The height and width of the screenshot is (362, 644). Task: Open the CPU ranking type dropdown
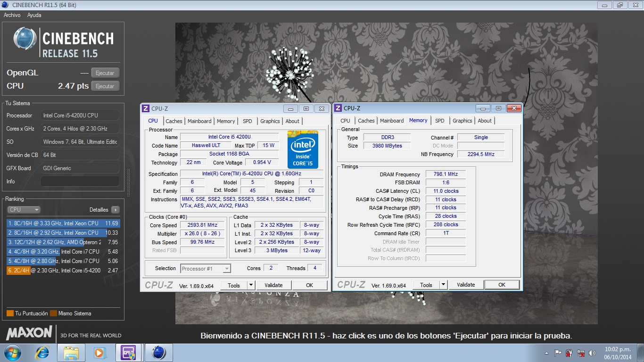tap(24, 210)
